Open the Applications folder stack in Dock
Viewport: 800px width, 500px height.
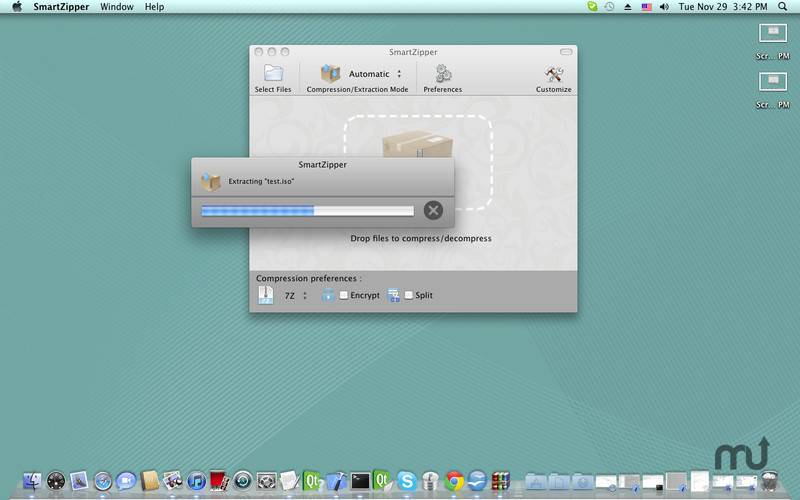[x=535, y=481]
